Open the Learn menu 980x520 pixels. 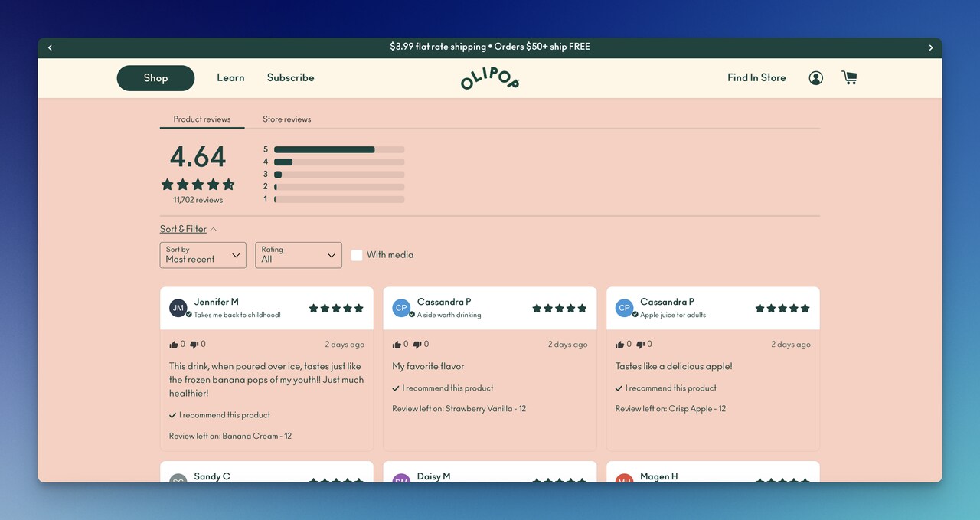tap(230, 77)
